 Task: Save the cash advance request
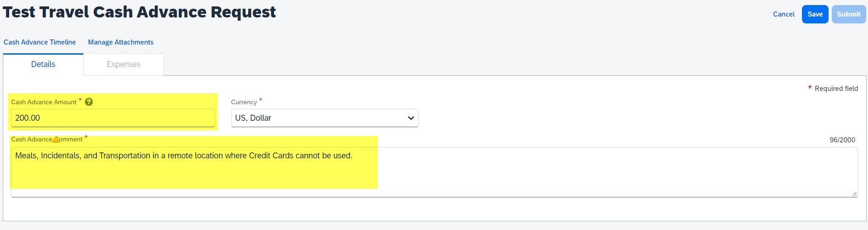click(815, 14)
